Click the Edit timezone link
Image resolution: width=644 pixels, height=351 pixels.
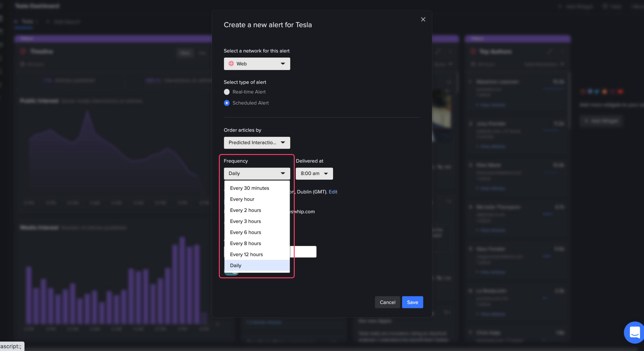coord(333,192)
